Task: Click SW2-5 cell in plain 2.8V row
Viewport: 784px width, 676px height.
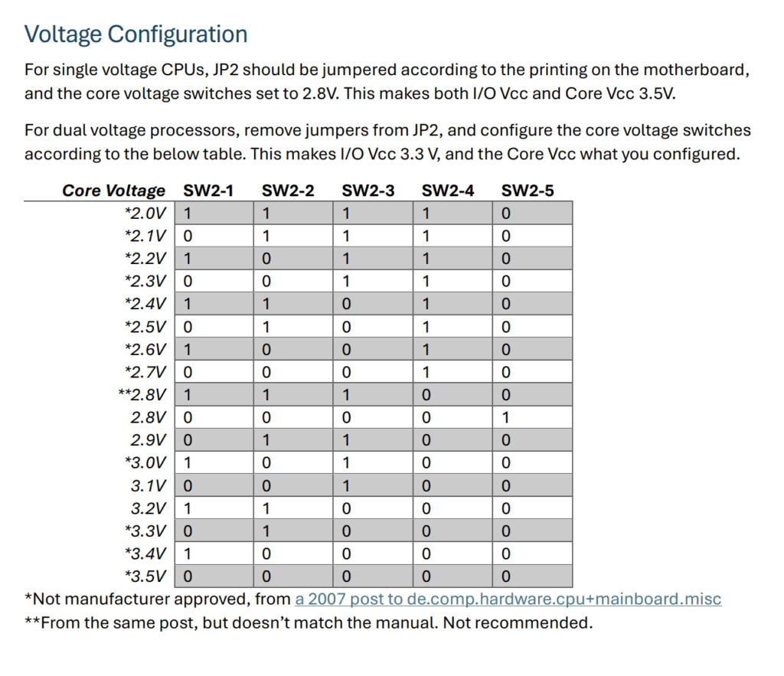Action: pyautogui.click(x=532, y=418)
